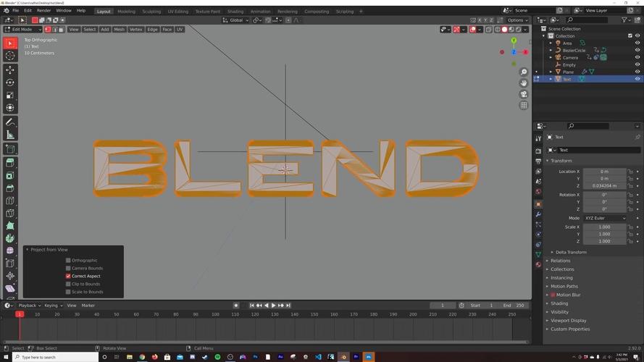The height and width of the screenshot is (362, 644).
Task: Expand the Delta Transform panel
Action: [571, 252]
